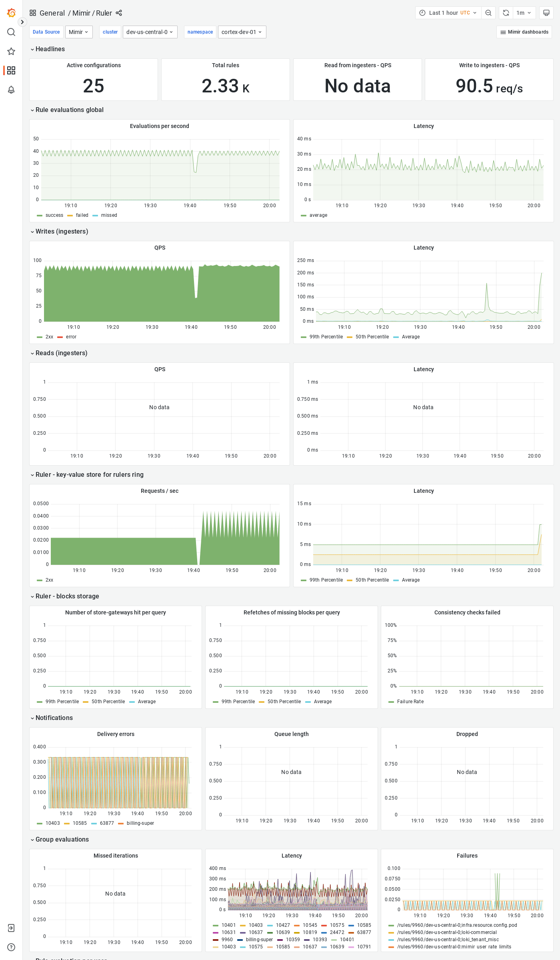
Task: Toggle success series in Evaluations legend
Action: [x=54, y=215]
